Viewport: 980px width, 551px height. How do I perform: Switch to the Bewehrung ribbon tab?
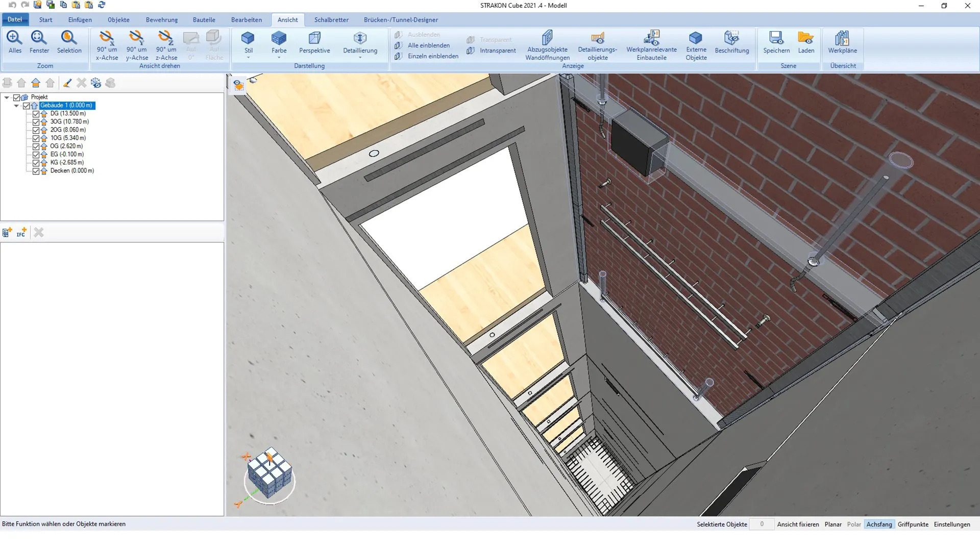[162, 20]
